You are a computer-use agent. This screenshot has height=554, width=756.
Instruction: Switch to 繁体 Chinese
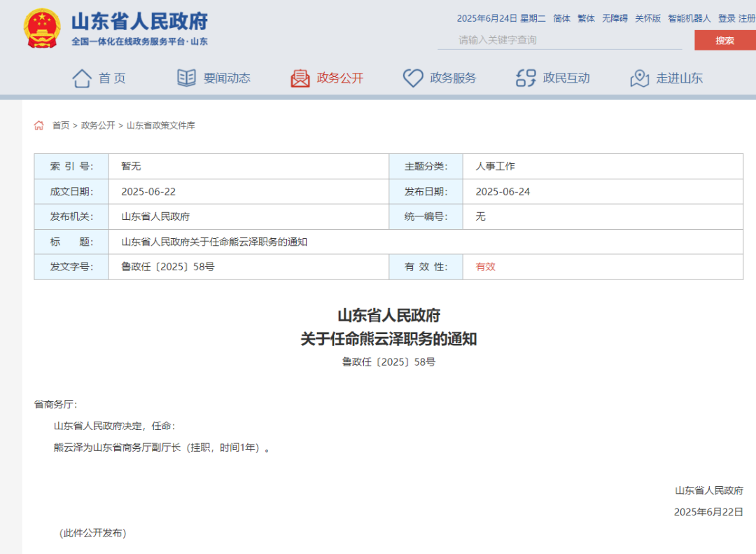pos(587,18)
